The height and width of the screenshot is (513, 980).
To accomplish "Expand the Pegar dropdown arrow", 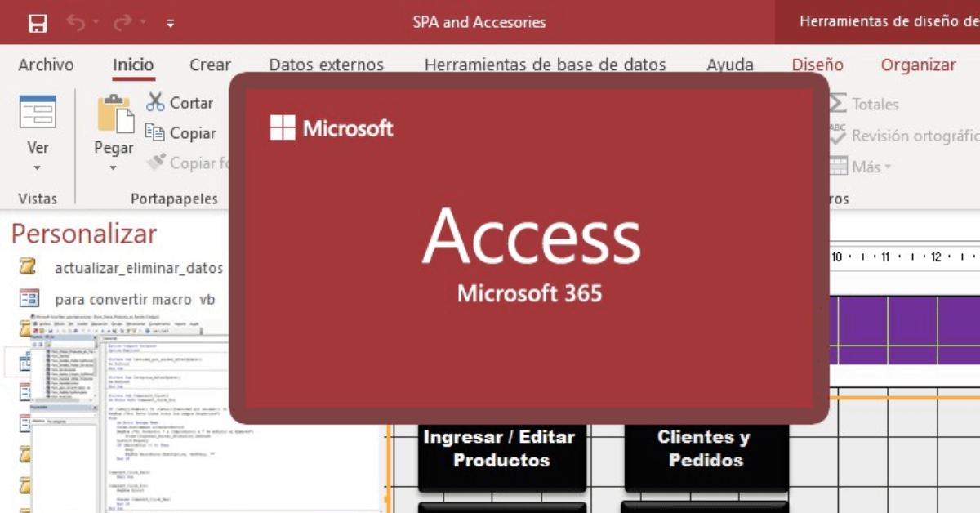I will (x=113, y=168).
